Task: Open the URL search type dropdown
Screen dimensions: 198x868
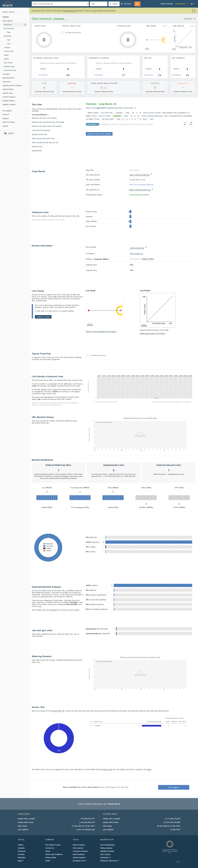Action: (98, 4)
